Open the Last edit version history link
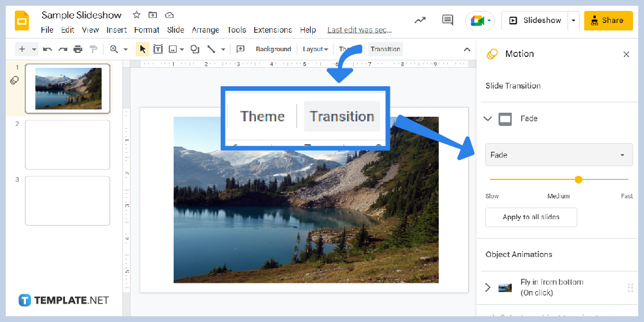The image size is (644, 322). pos(359,30)
